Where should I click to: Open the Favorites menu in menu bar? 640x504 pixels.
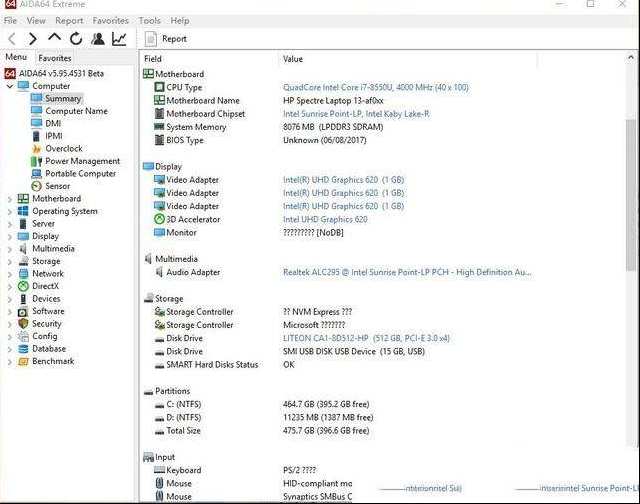pyautogui.click(x=110, y=20)
